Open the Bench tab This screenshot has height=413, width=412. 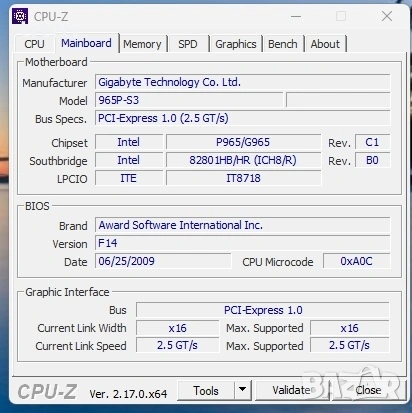283,44
